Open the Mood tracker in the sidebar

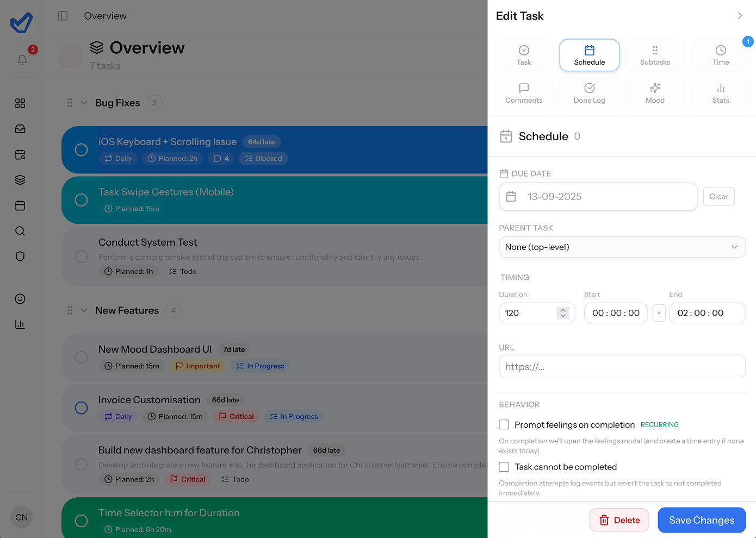coord(20,298)
